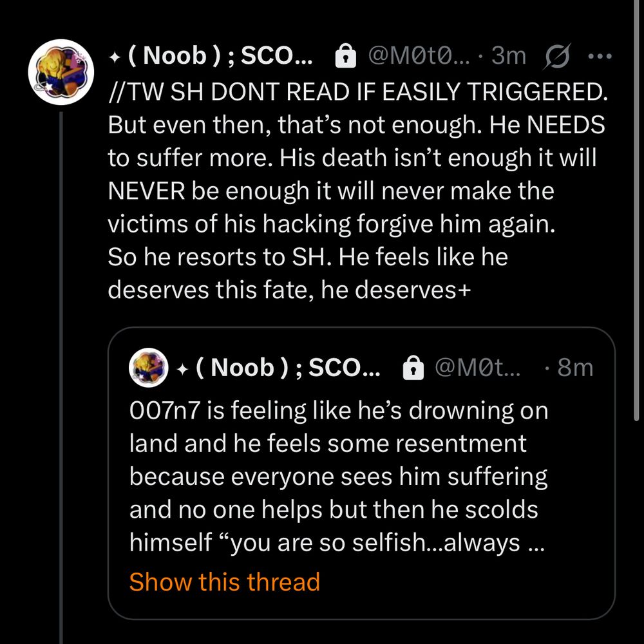This screenshot has height=644, width=644.
Task: Click the "deserves this fate, he deserves+" line
Action: (x=289, y=290)
